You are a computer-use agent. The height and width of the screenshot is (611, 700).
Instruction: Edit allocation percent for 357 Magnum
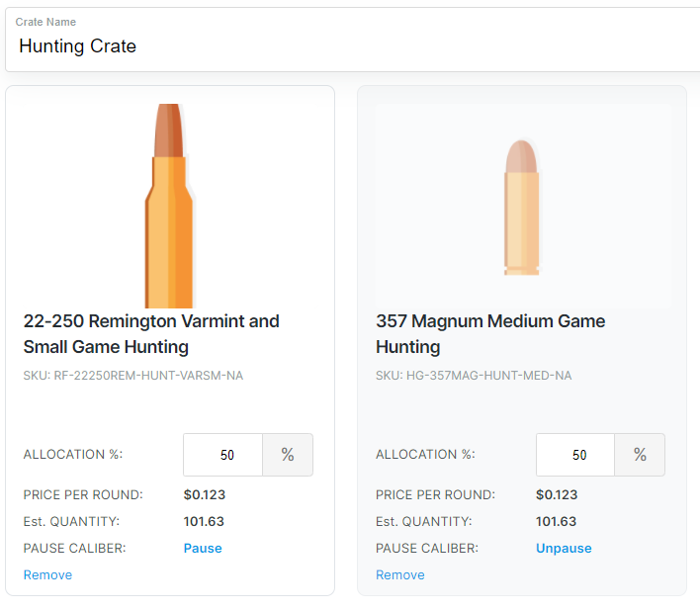(576, 455)
